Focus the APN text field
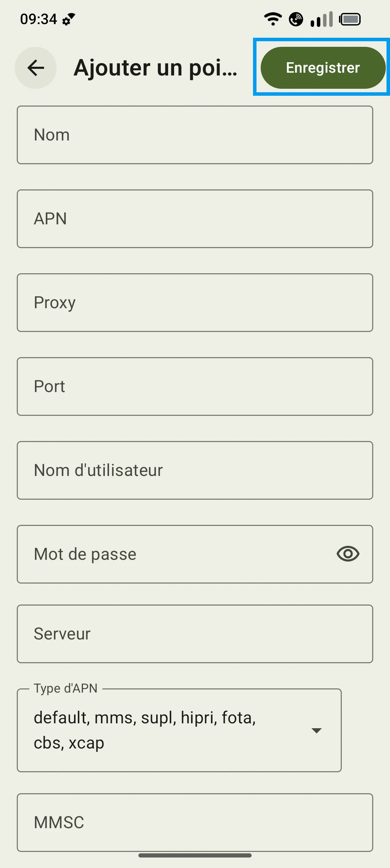 click(x=195, y=219)
